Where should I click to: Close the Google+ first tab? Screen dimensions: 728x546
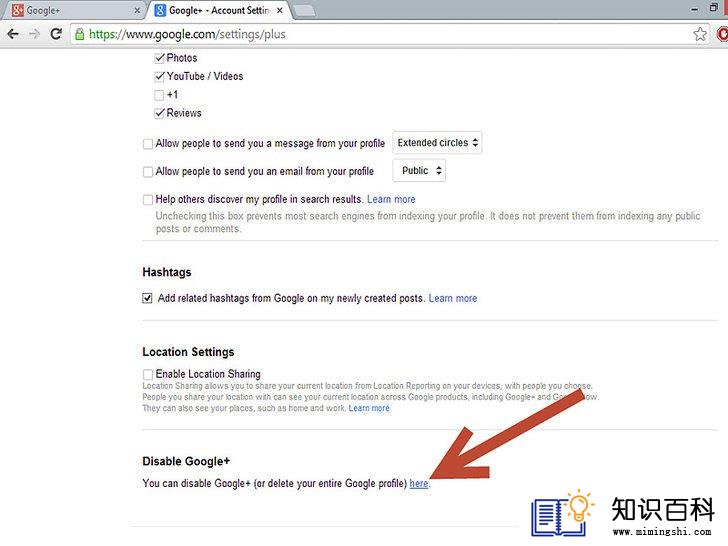[x=137, y=10]
